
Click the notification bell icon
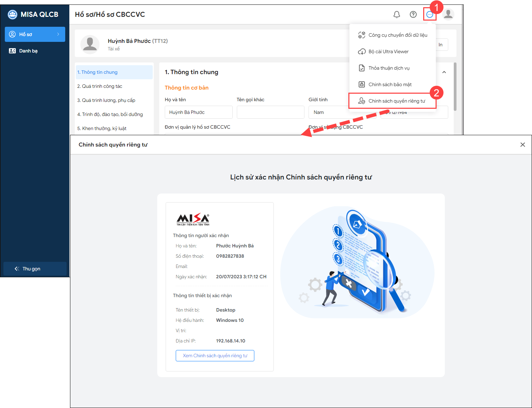point(396,14)
